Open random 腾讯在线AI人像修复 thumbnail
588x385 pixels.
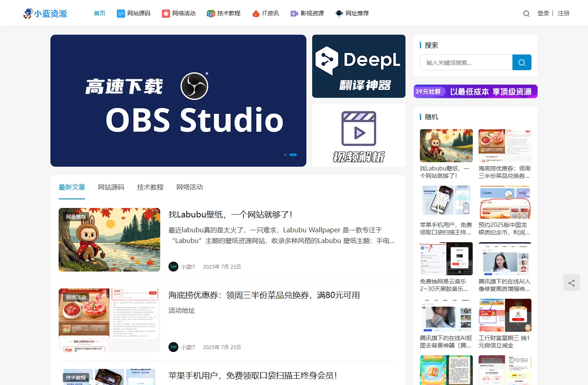[505, 259]
